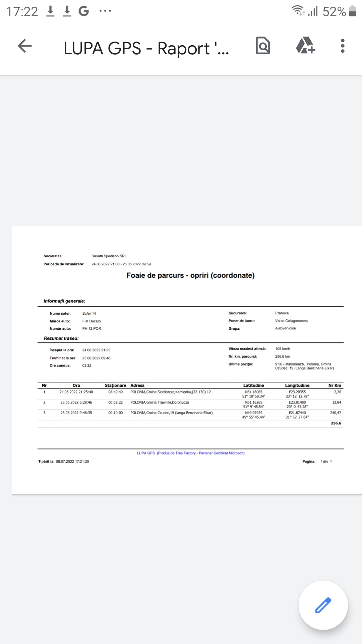Screen dimensions: 362x644
Task: Tap the blue pencil edit button
Action: pyautogui.click(x=323, y=605)
